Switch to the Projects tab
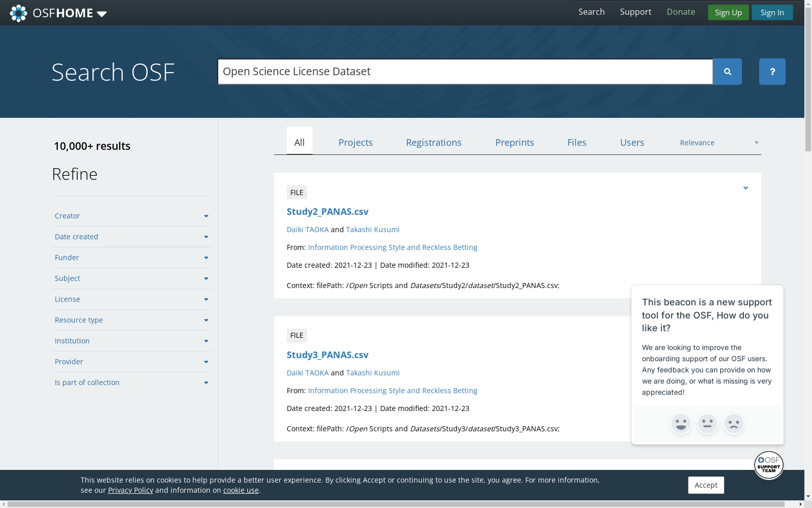The height and width of the screenshot is (508, 812). pos(356,143)
